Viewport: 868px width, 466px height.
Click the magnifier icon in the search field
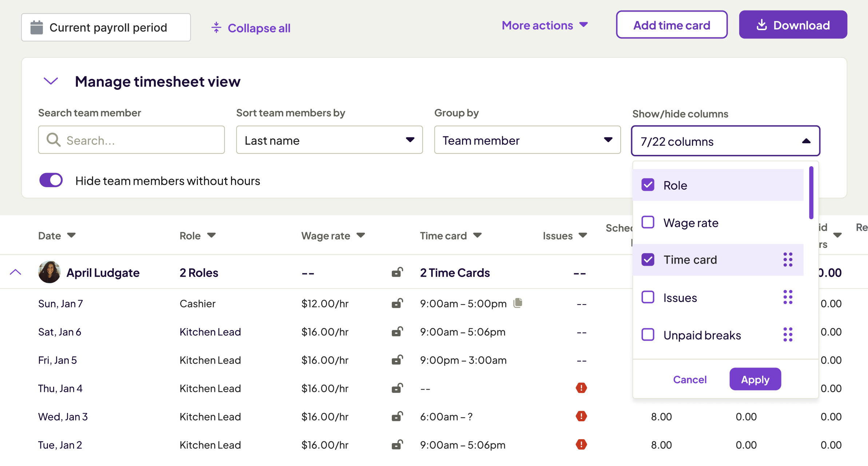tap(53, 140)
